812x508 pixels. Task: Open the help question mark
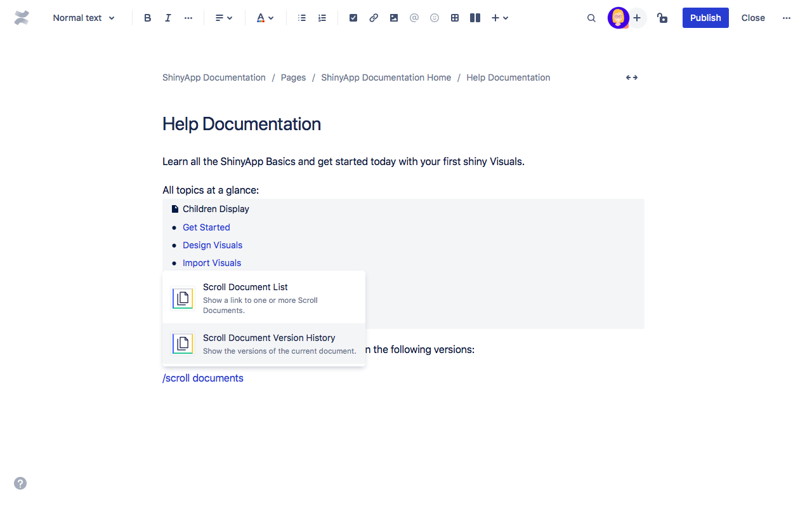20,483
